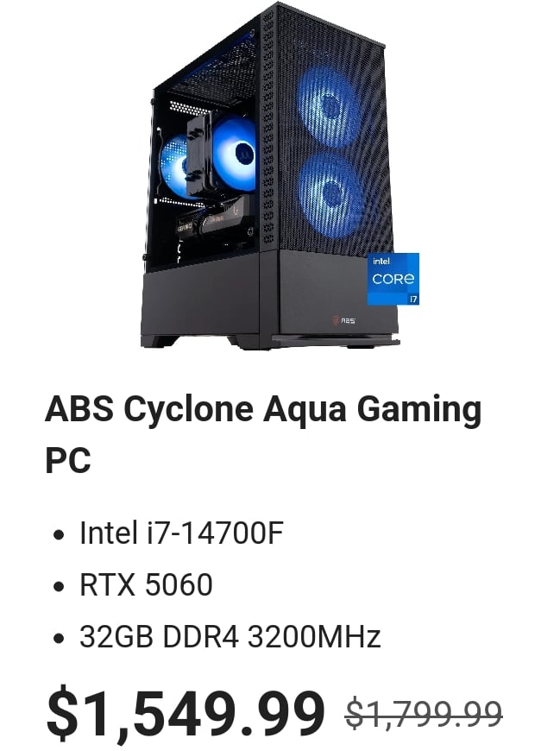This screenshot has width=560, height=751.
Task: Click the bullet before Intel i7-14700F
Action: (x=59, y=534)
